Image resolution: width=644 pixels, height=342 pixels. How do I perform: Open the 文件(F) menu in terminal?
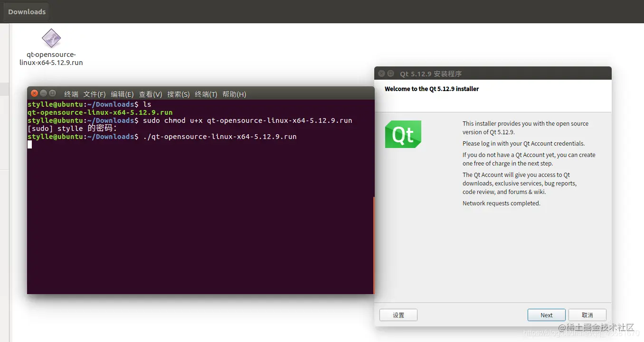pyautogui.click(x=95, y=94)
